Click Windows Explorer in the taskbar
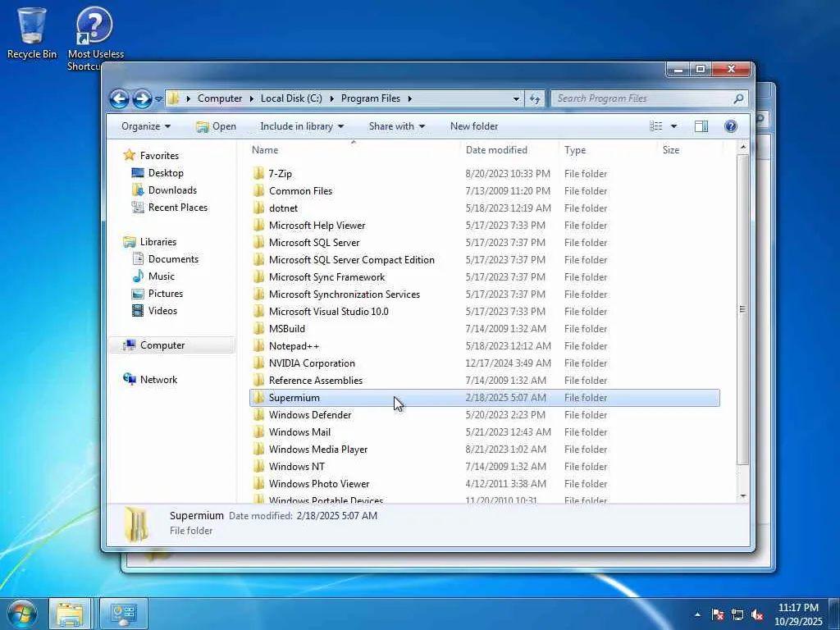Viewport: 840px width, 630px height. pos(71,614)
